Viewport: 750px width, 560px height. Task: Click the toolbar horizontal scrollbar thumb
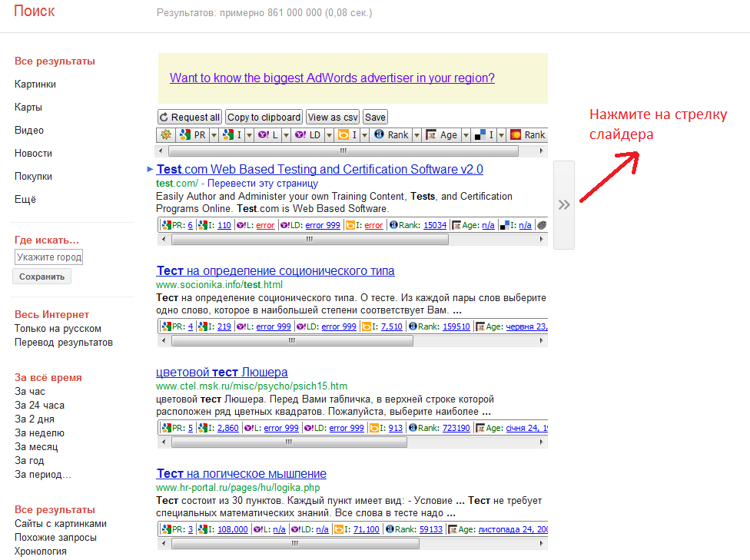[343, 151]
